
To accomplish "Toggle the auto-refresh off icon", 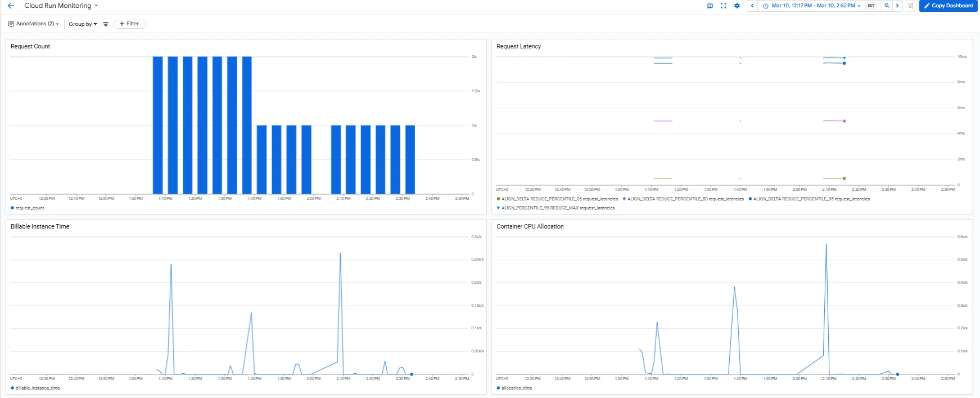I will pyautogui.click(x=911, y=6).
